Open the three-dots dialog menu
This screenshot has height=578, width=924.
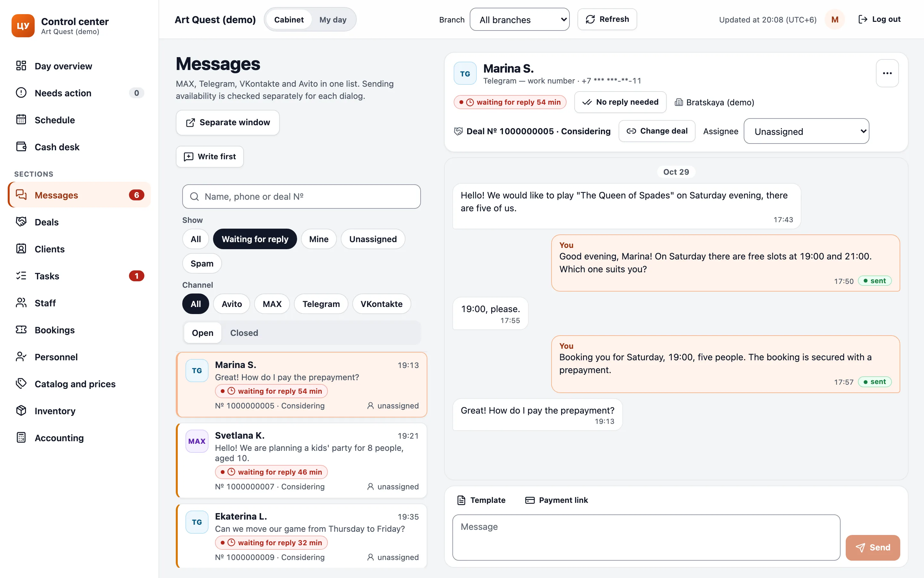click(887, 74)
